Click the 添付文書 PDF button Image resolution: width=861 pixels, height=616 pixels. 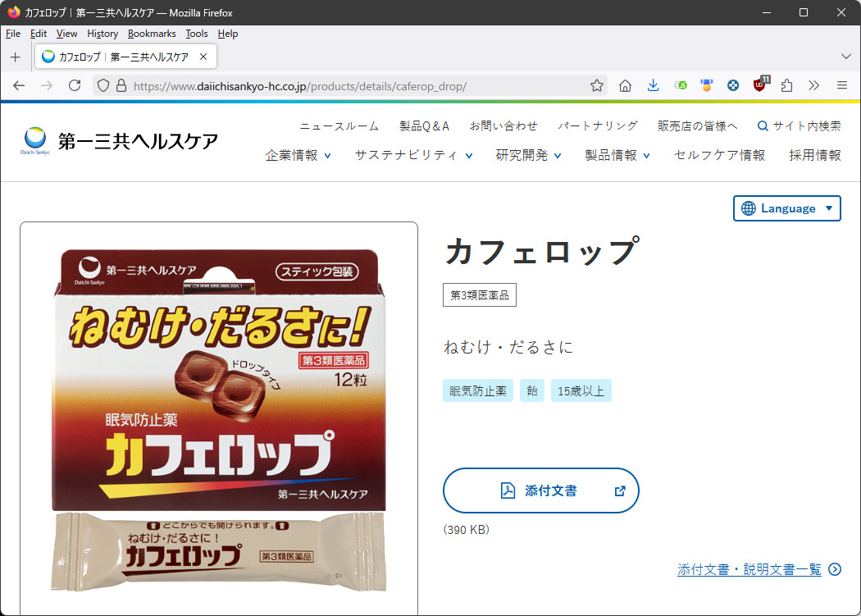tap(540, 491)
